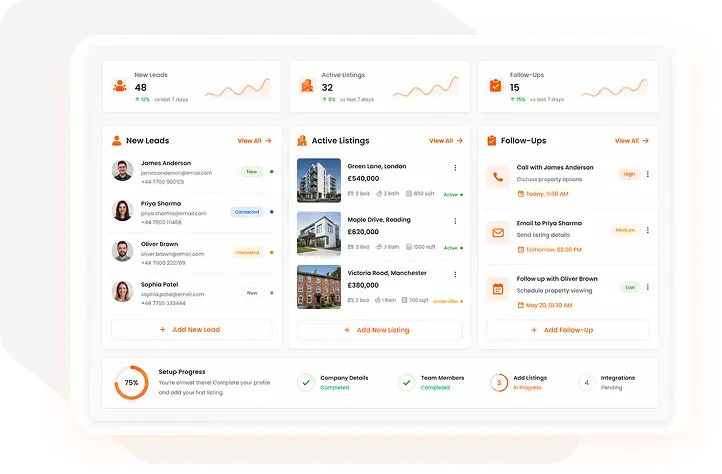
Task: Click Priya Sharma's profile photo
Action: (122, 211)
